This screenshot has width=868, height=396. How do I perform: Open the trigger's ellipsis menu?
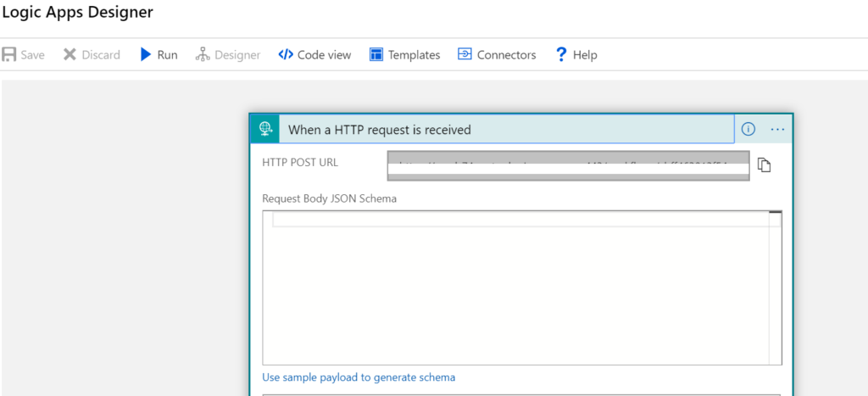pos(778,129)
